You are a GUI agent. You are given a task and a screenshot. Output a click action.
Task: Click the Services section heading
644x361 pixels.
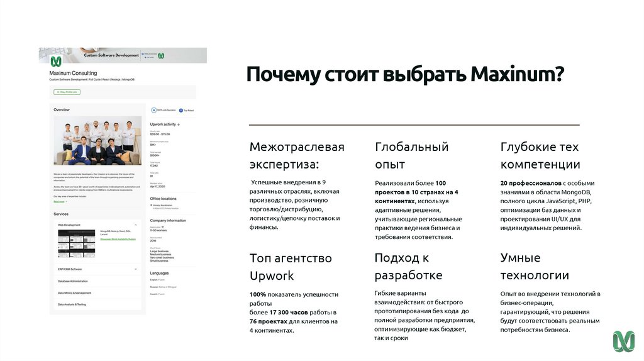[x=61, y=214]
